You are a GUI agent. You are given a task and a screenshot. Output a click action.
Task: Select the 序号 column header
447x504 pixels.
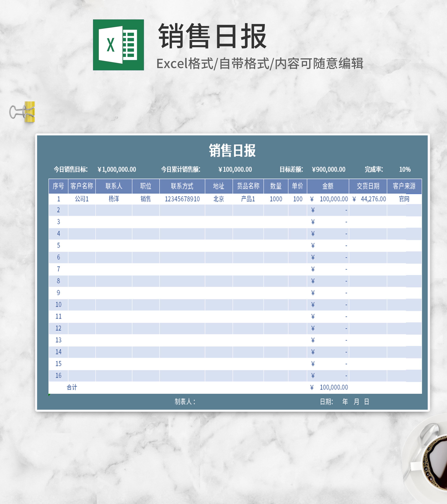pyautogui.click(x=58, y=186)
